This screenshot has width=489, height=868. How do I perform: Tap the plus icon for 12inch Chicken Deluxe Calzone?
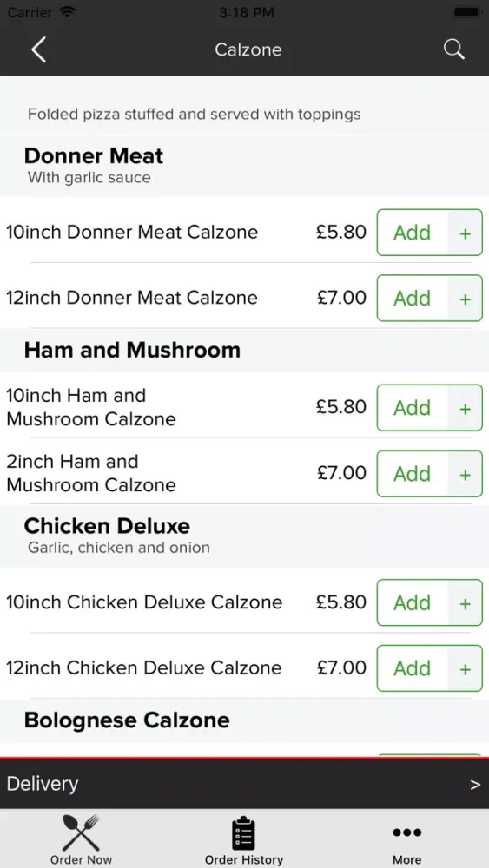point(466,669)
